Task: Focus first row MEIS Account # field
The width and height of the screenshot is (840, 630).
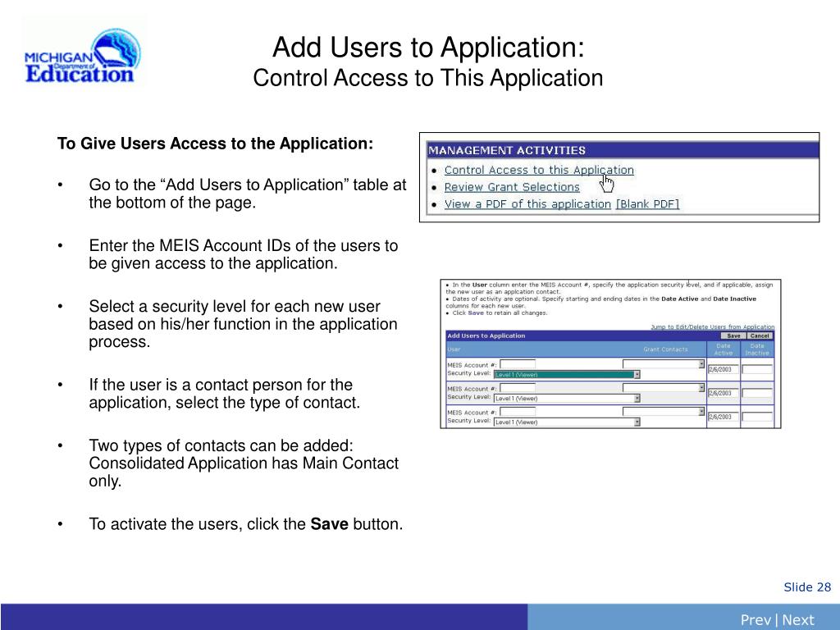Action: click(x=518, y=364)
